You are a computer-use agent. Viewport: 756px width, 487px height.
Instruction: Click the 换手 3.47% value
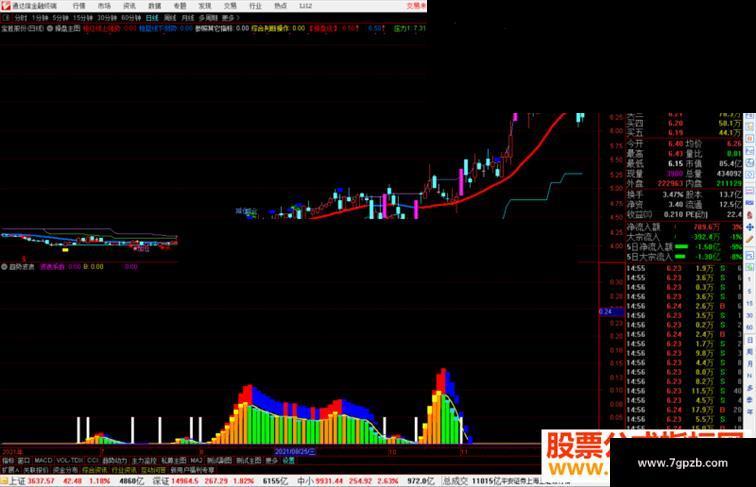point(673,195)
